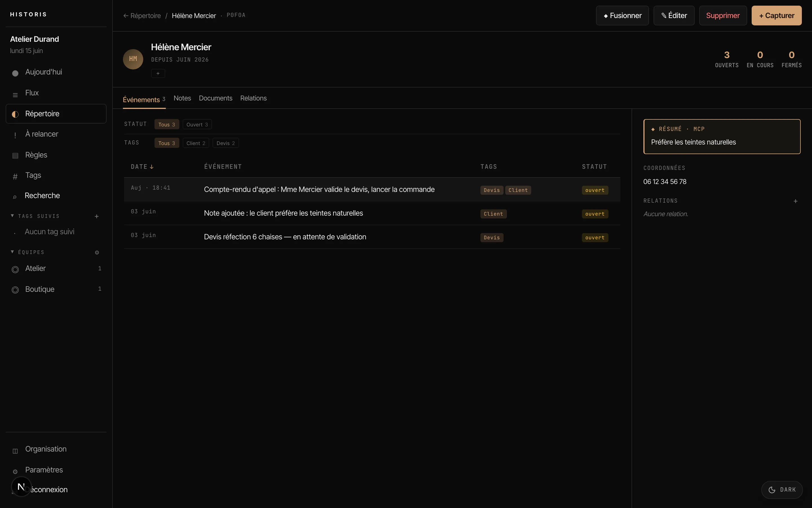Switch to the Événements tab
The image size is (812, 508).
pos(144,99)
